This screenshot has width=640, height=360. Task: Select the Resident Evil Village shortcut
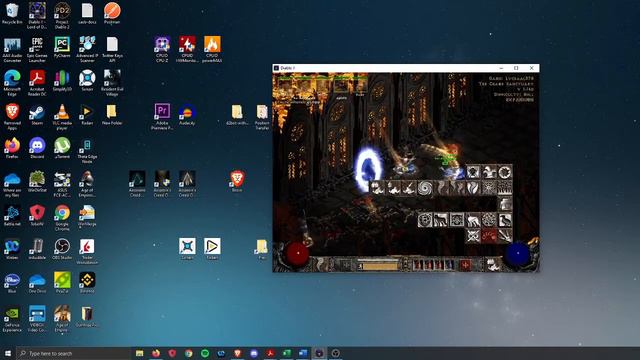[112, 83]
